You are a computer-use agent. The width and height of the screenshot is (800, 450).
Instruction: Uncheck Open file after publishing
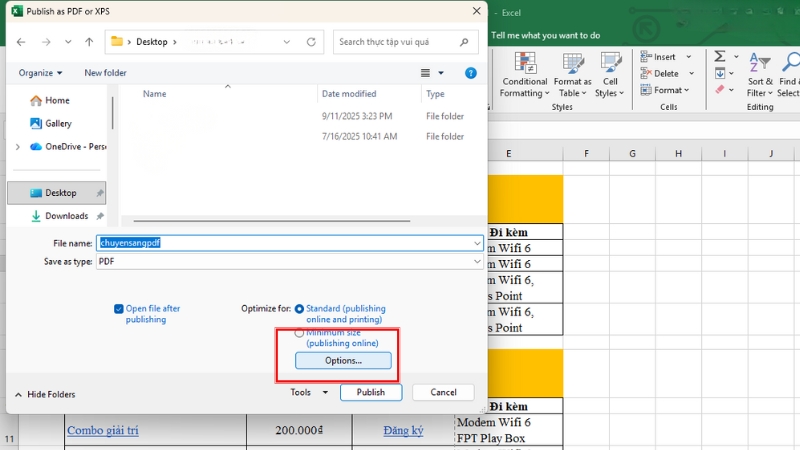tap(119, 309)
